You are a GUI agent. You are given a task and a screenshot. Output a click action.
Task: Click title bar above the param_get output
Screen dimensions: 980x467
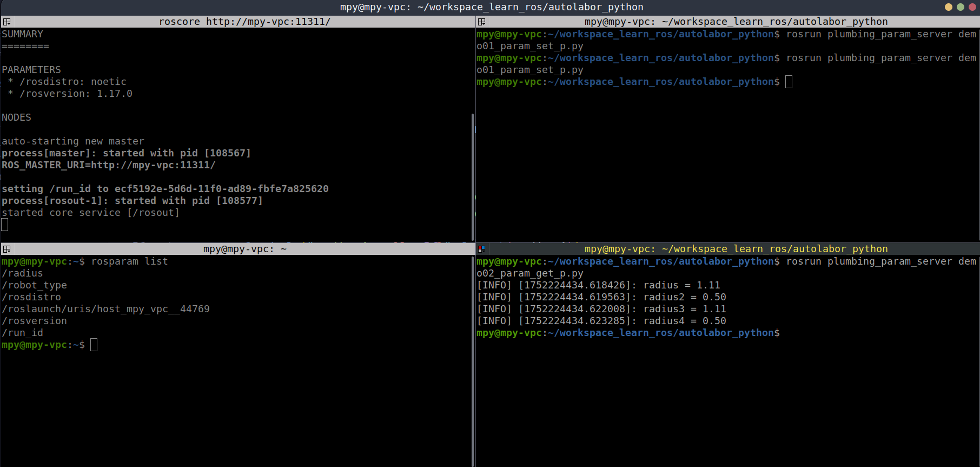click(736, 249)
